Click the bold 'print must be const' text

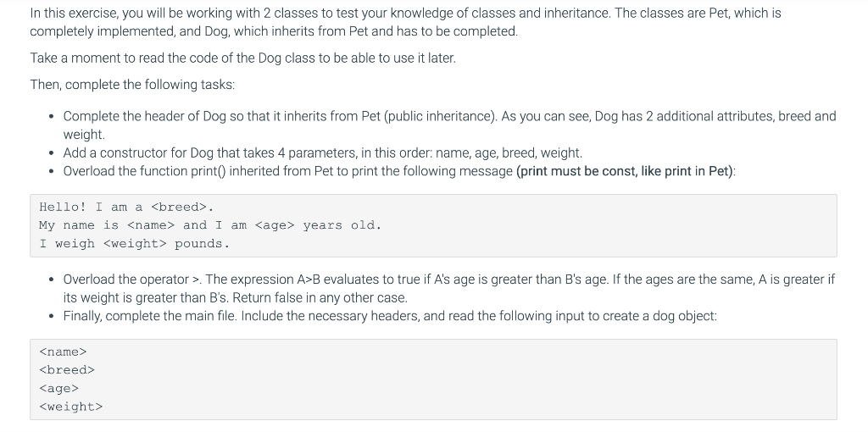[626, 171]
